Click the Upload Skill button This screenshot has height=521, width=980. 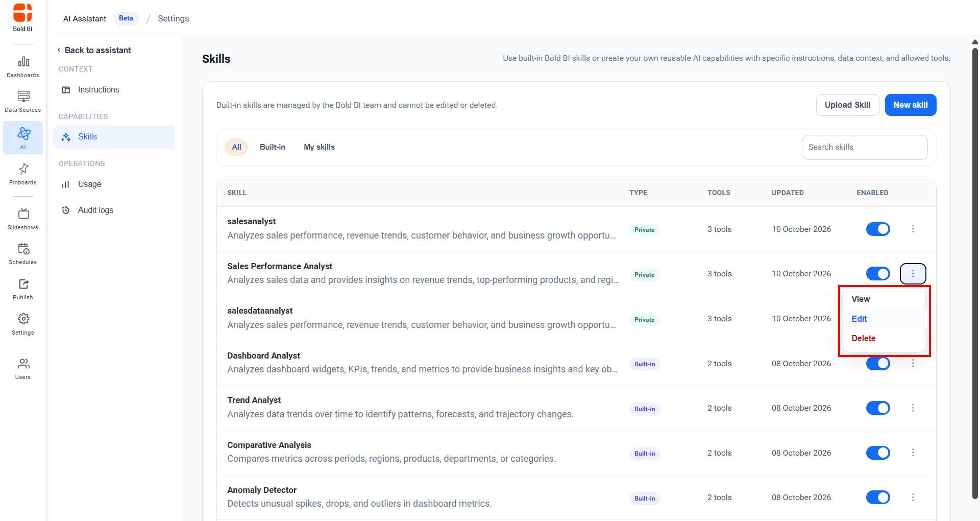(847, 105)
